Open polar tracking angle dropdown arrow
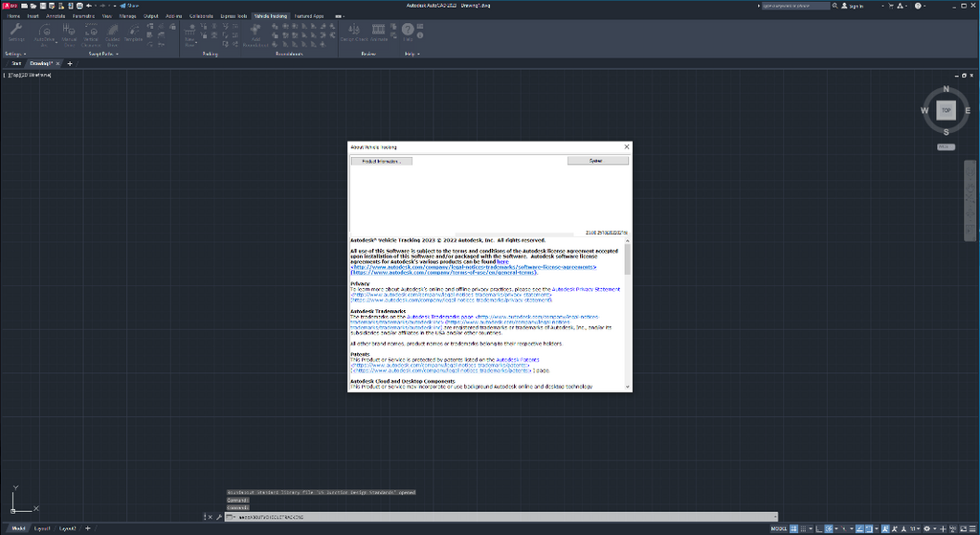This screenshot has width=980, height=535. coord(836,528)
